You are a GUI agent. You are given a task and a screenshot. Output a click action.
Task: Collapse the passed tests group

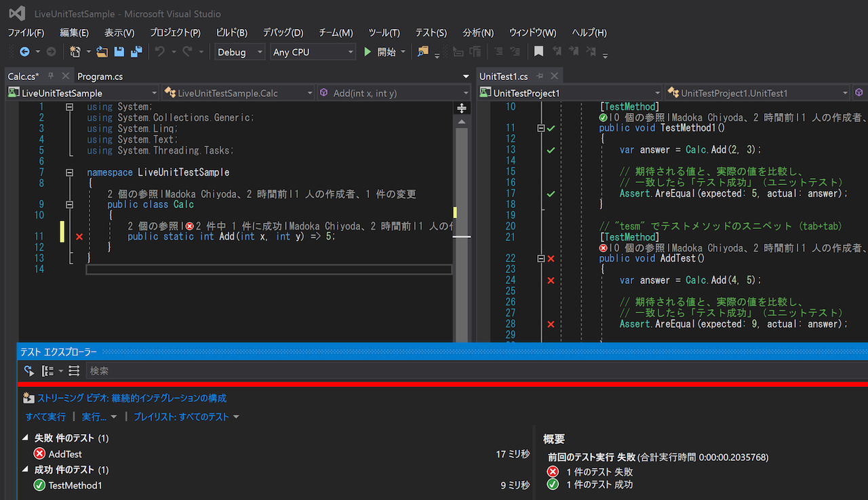point(26,470)
